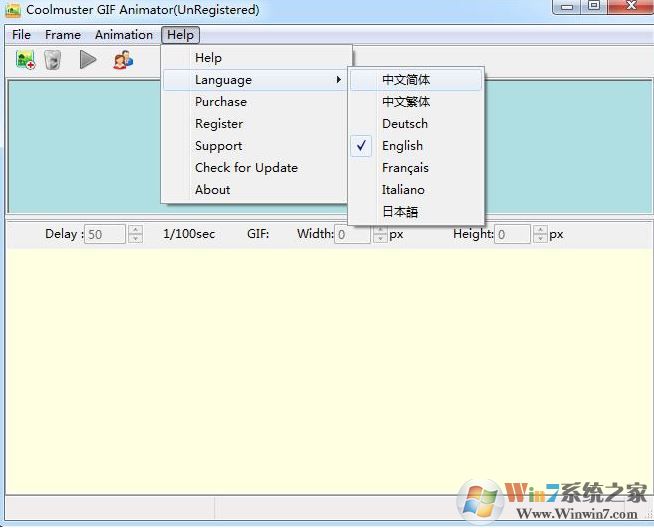Select the Help entry in the dropdown
The height and width of the screenshot is (528, 654).
[x=257, y=58]
